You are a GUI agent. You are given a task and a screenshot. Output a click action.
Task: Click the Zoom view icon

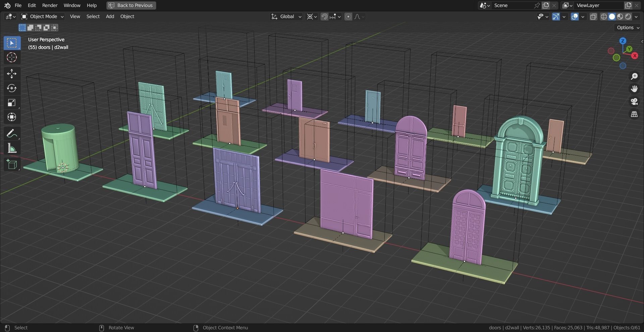pyautogui.click(x=634, y=76)
